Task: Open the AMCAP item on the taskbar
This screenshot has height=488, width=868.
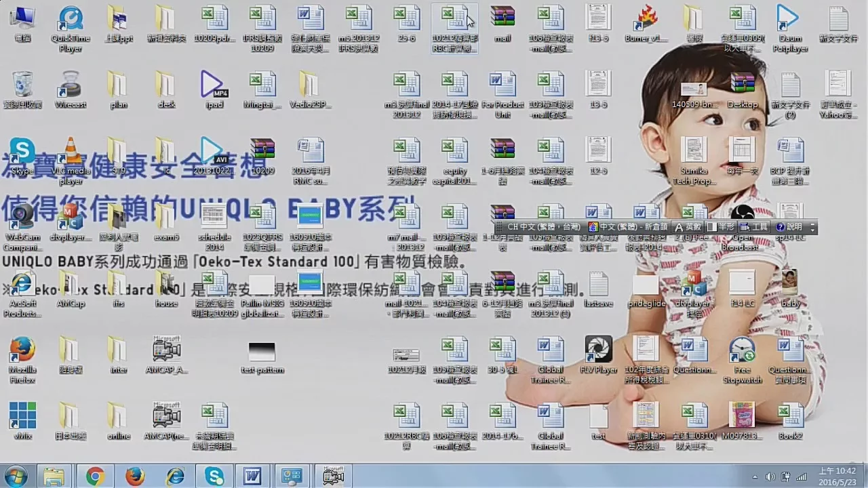Action: [x=333, y=476]
